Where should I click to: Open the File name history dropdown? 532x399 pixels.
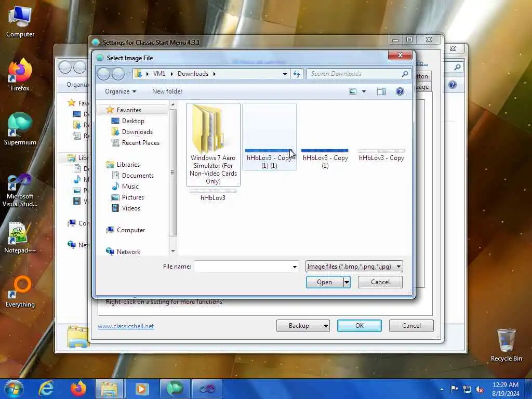[295, 267]
